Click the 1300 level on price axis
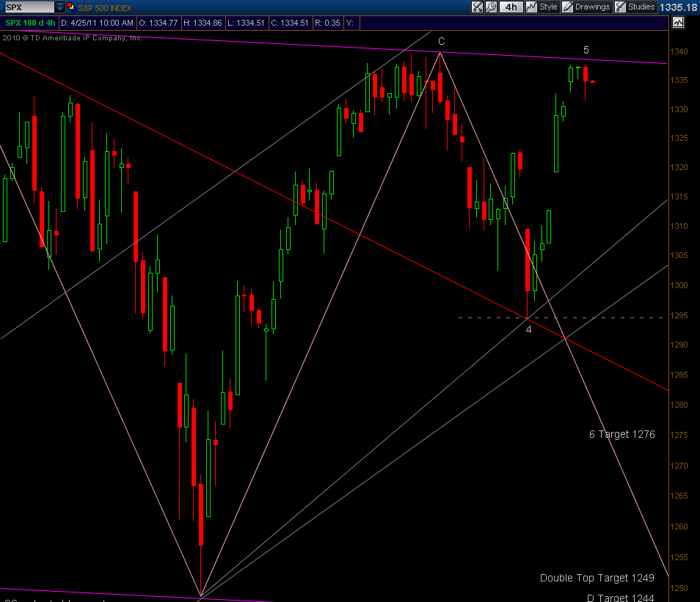Screen dimensions: 700x602 point(679,285)
